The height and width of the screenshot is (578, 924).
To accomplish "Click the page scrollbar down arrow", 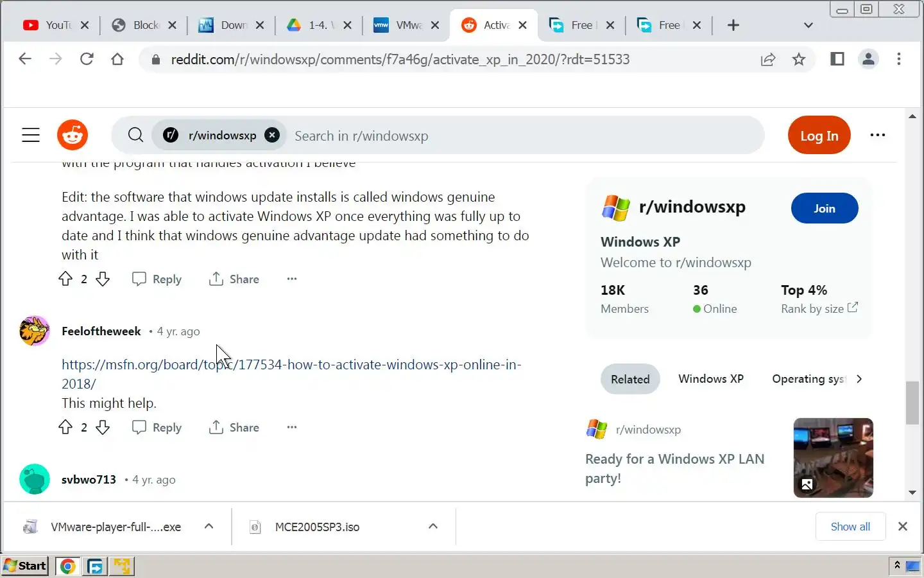I will tap(912, 493).
